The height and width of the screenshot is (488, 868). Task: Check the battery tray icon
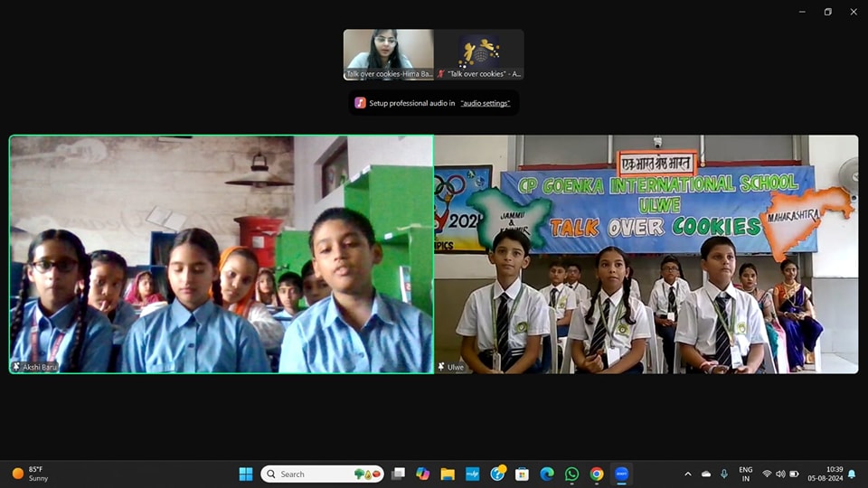pyautogui.click(x=795, y=474)
